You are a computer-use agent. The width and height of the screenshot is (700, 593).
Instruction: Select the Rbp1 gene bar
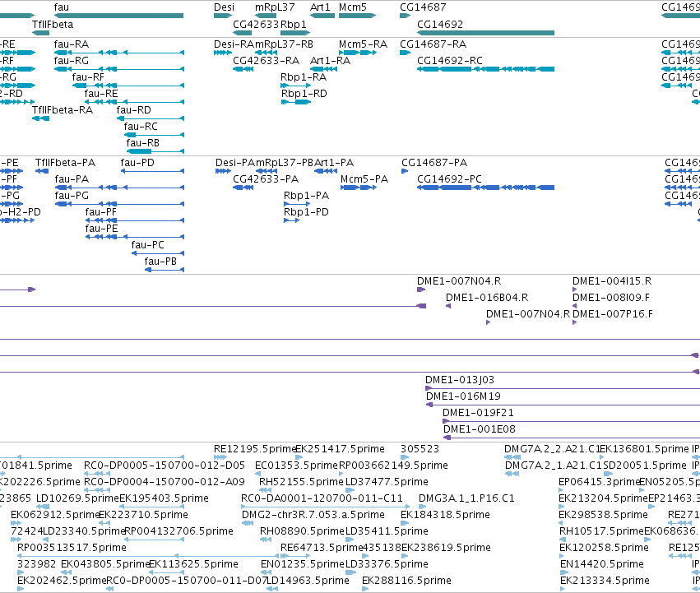(295, 33)
